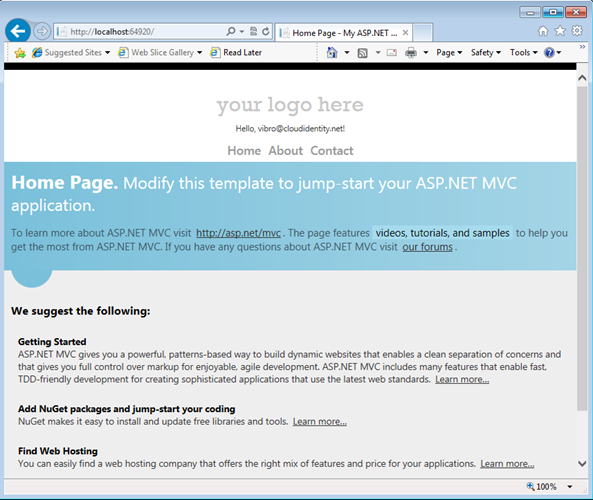Image resolution: width=593 pixels, height=500 pixels.
Task: Open the Safety menu in command bar
Action: [x=486, y=53]
